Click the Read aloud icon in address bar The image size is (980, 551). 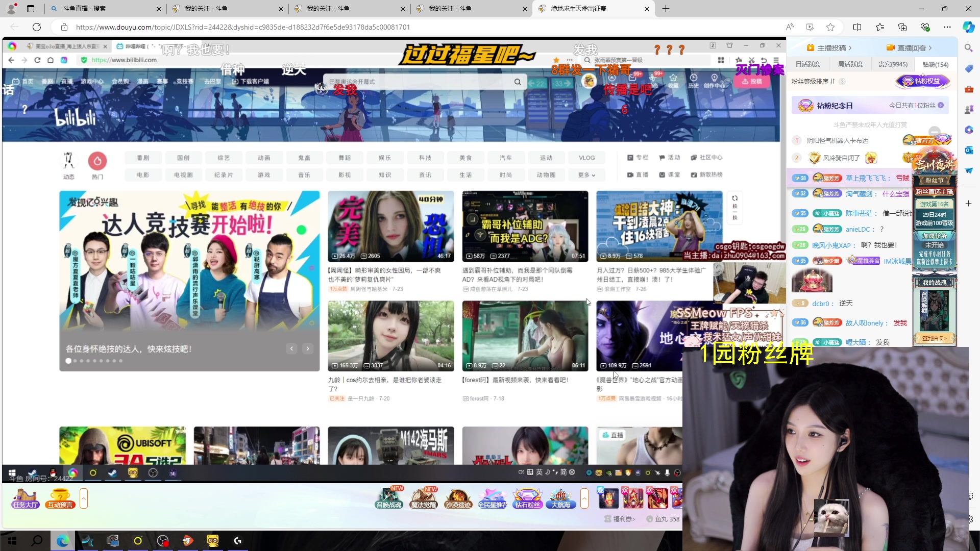790,27
